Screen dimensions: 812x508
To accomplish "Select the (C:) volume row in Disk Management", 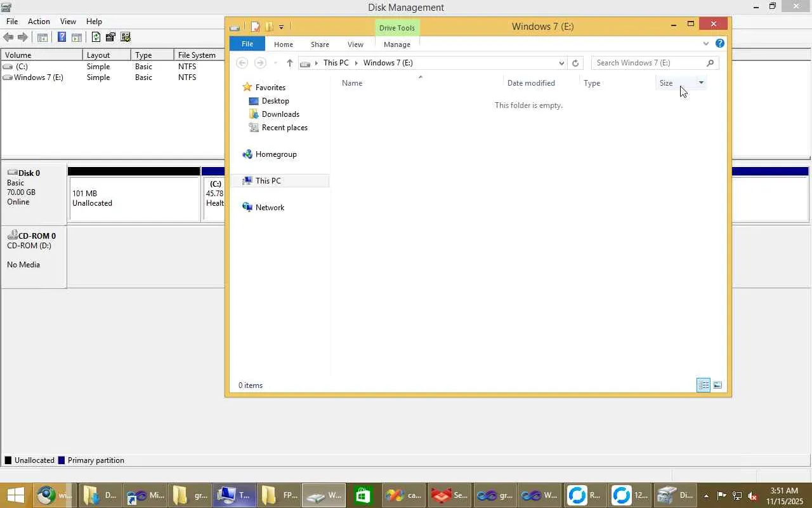I will coord(112,67).
